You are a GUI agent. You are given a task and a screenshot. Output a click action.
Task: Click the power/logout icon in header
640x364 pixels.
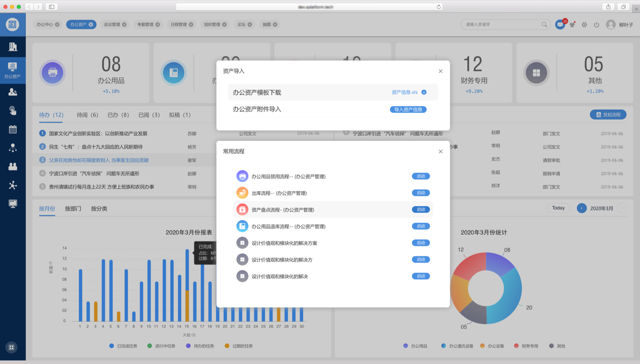coord(596,25)
